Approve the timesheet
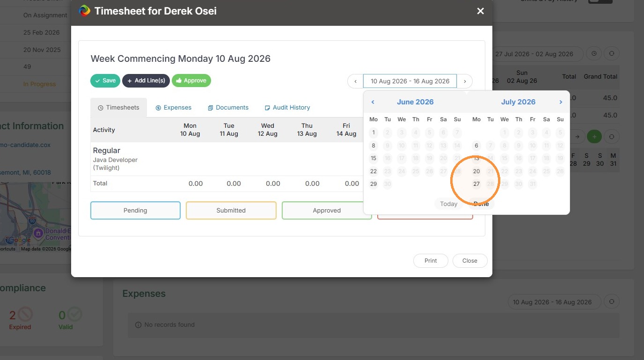This screenshot has width=644, height=360. [x=191, y=81]
